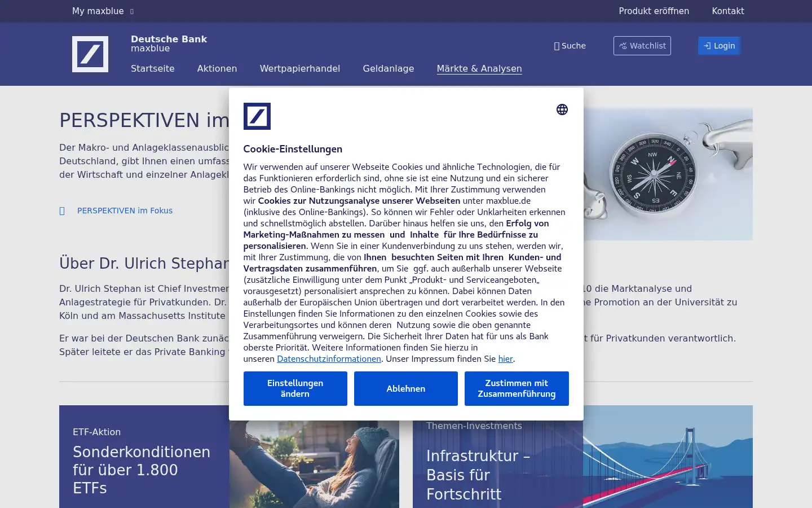This screenshot has width=812, height=508.
Task: Open Infrastruktur Themen-Investments card
Action: coord(582,457)
